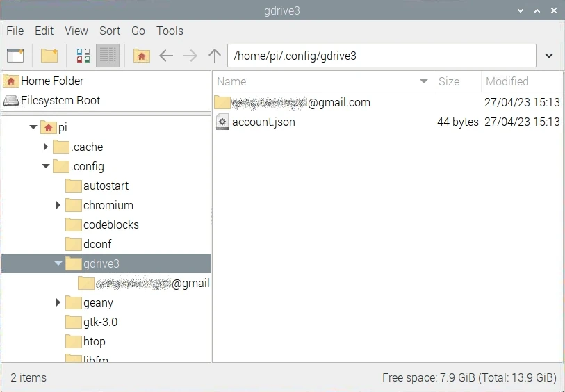
Task: Open the Go menu
Action: point(138,31)
